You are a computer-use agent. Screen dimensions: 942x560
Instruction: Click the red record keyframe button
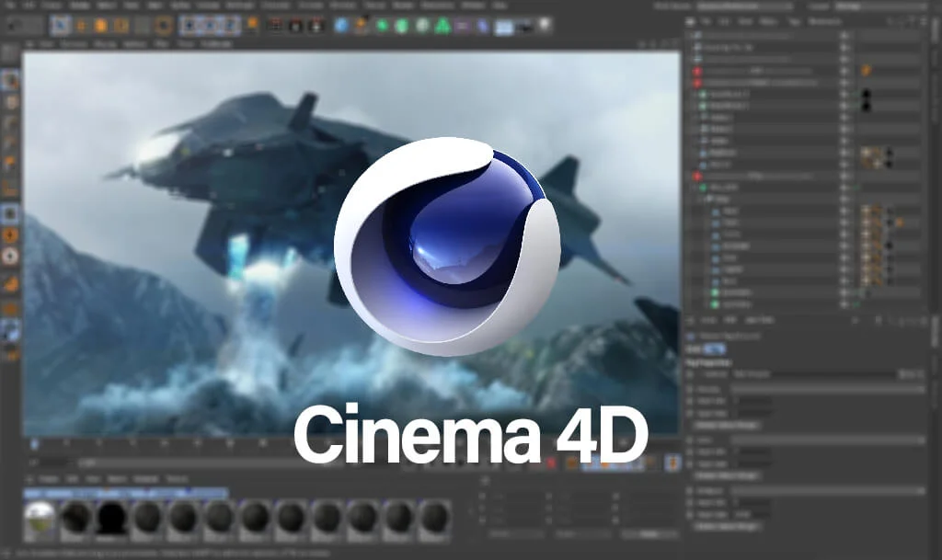(x=552, y=463)
